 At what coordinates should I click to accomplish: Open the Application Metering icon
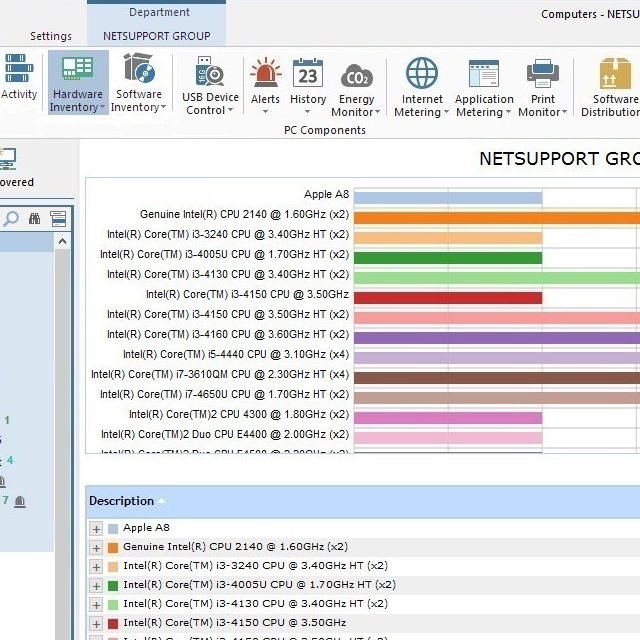pos(484,73)
